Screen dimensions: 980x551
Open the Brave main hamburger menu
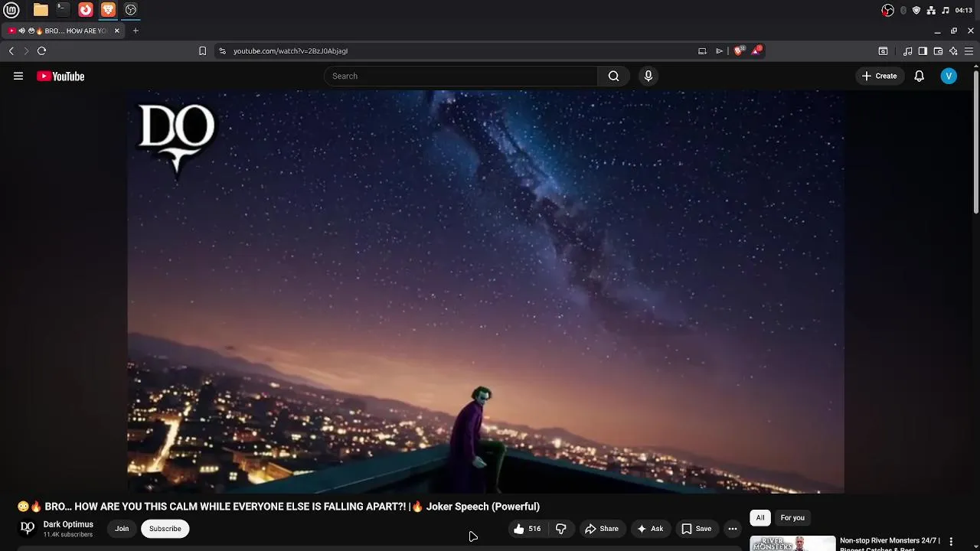pos(969,51)
